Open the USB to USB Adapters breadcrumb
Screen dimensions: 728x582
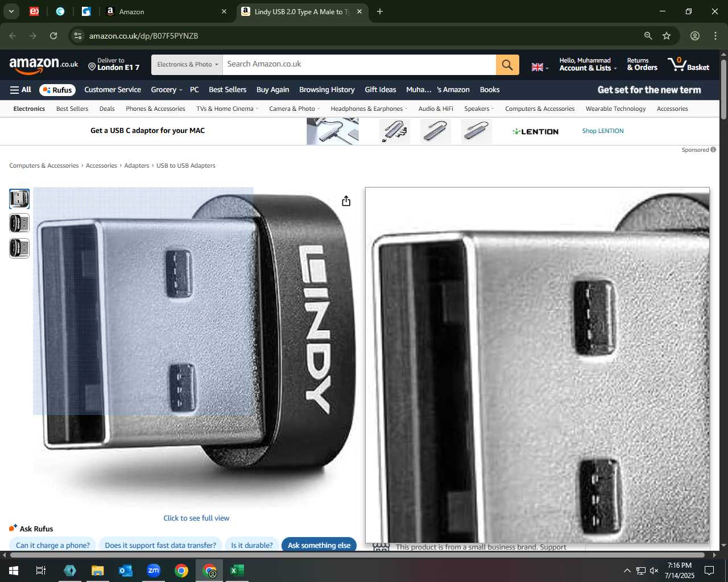click(x=186, y=166)
